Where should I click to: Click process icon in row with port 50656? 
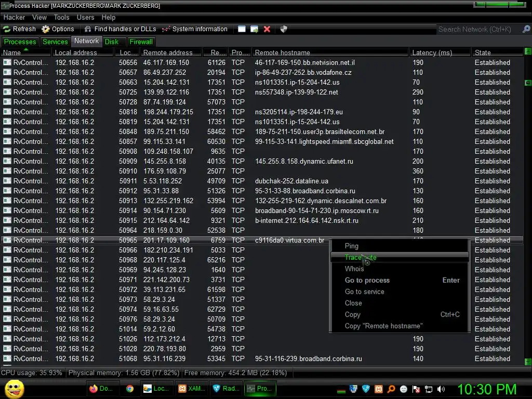coord(7,62)
